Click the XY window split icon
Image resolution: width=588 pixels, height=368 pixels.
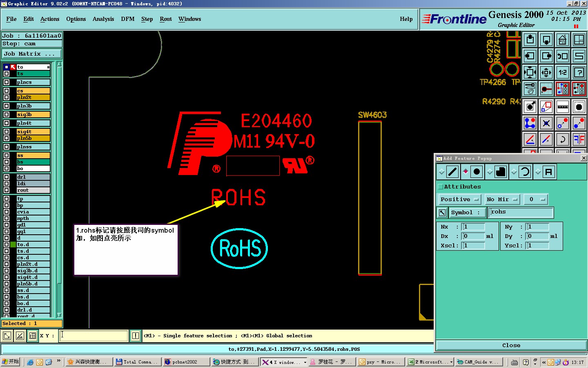pos(579,40)
